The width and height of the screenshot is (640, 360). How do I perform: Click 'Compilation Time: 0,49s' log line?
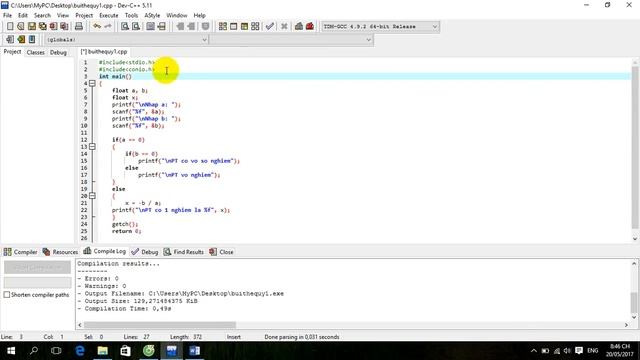(124, 309)
